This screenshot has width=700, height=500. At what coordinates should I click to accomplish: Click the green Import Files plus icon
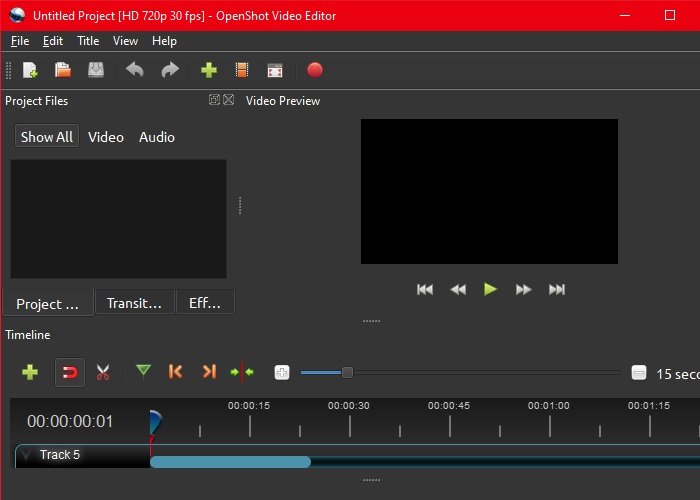(209, 70)
